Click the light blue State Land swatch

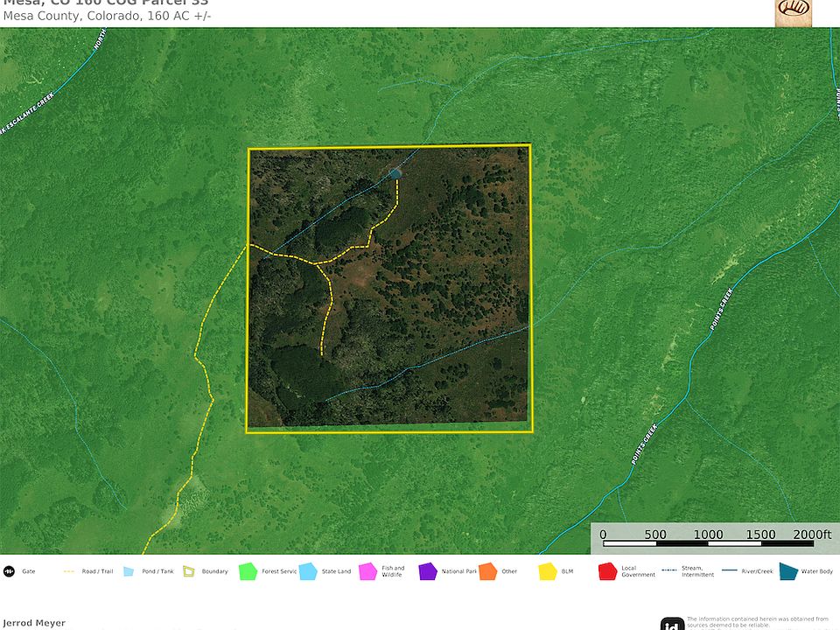coord(308,571)
